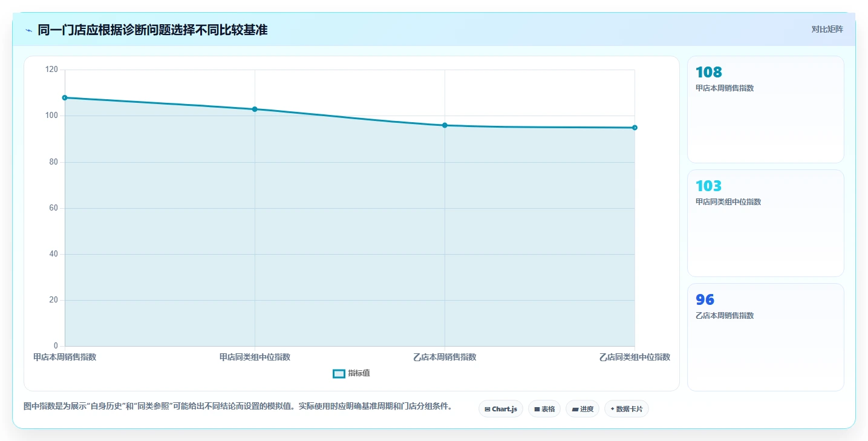Click the x-axis label 乙店同类组中位指数

tap(635, 357)
